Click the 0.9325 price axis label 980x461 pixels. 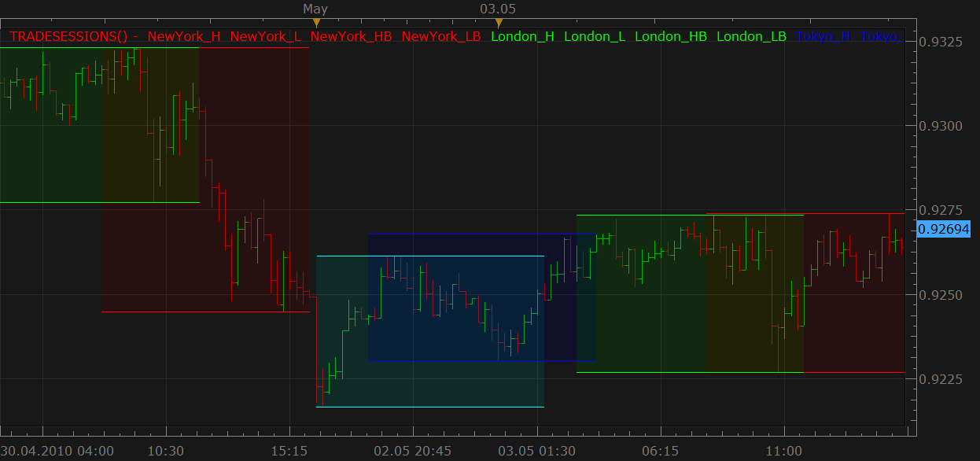(x=941, y=41)
